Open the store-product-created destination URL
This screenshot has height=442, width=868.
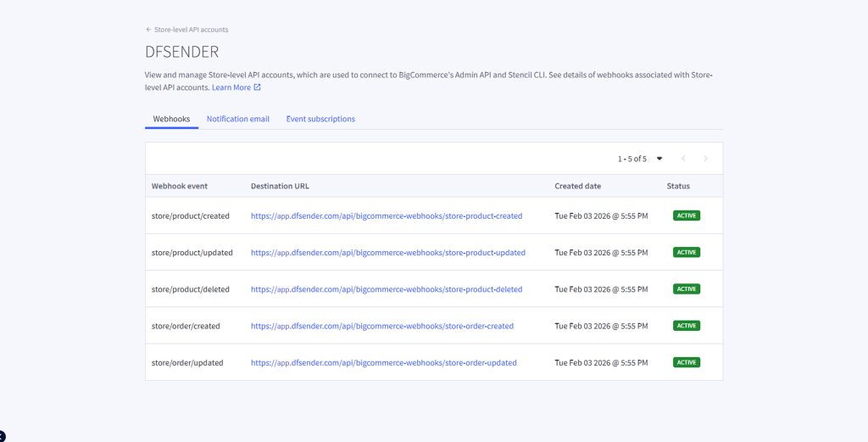[387, 216]
